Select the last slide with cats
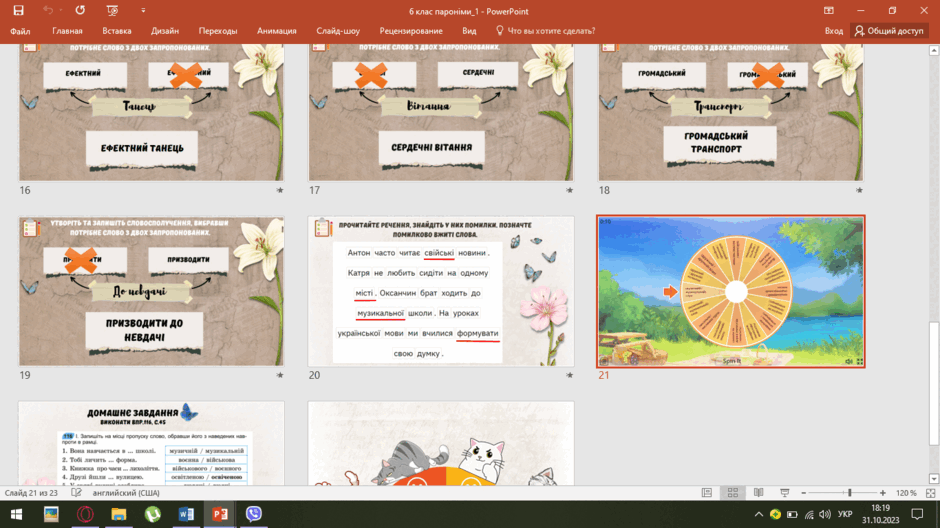 [441, 443]
